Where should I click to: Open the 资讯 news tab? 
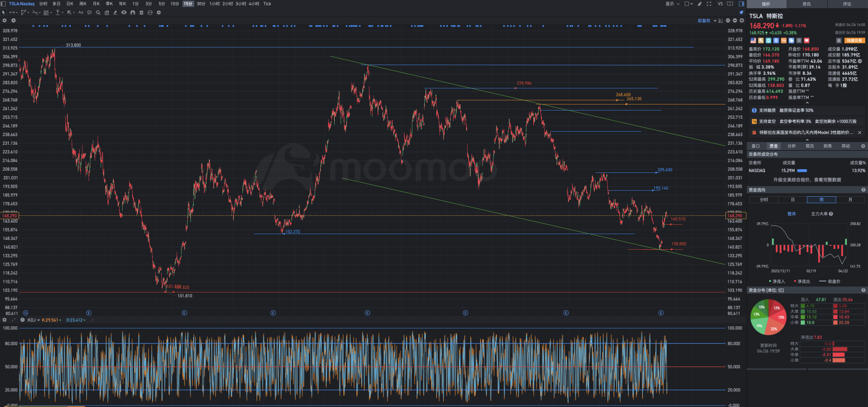pos(807,4)
